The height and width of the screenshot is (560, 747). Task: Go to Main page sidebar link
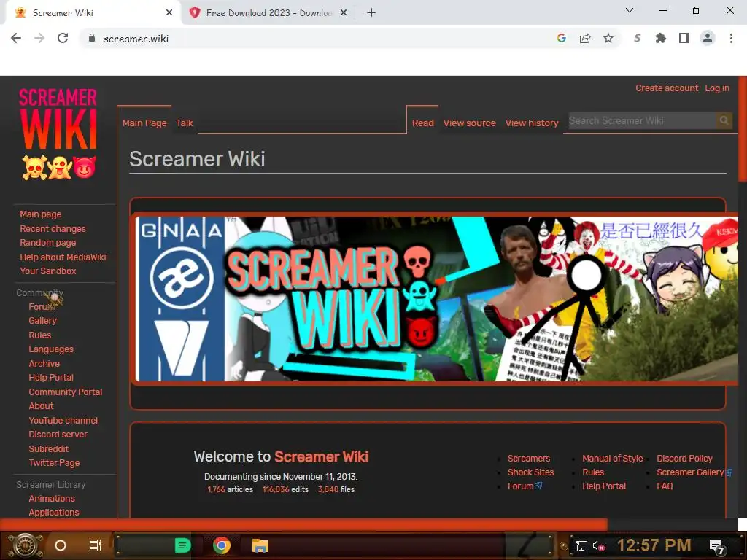(41, 214)
